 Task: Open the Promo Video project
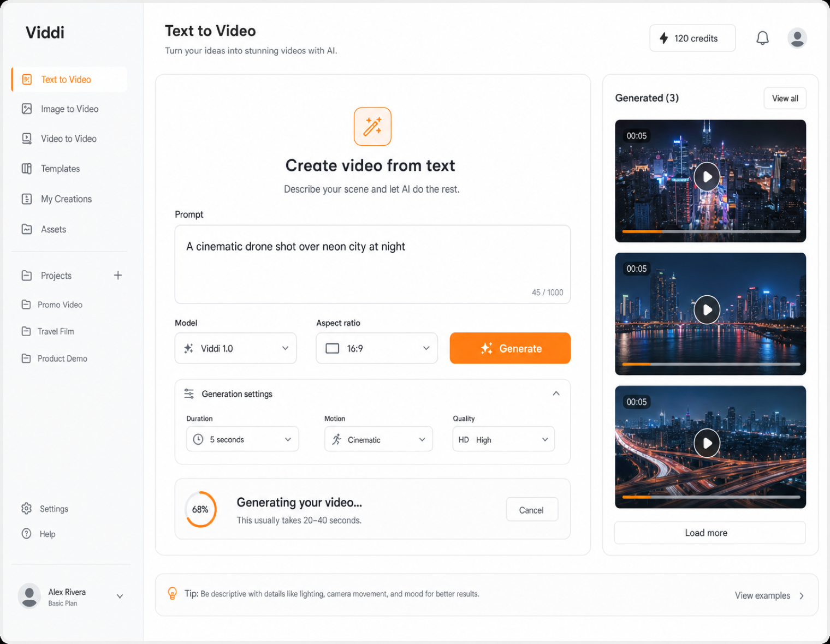(x=60, y=305)
